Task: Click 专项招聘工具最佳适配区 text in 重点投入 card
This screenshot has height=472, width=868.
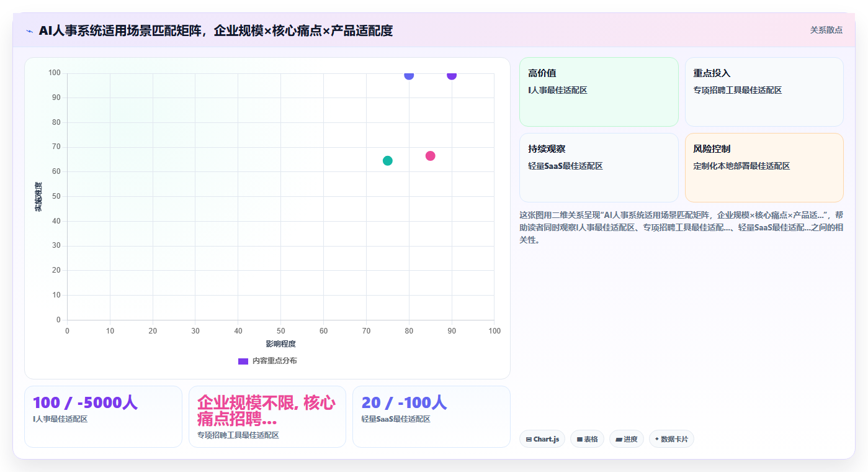Action: point(738,91)
